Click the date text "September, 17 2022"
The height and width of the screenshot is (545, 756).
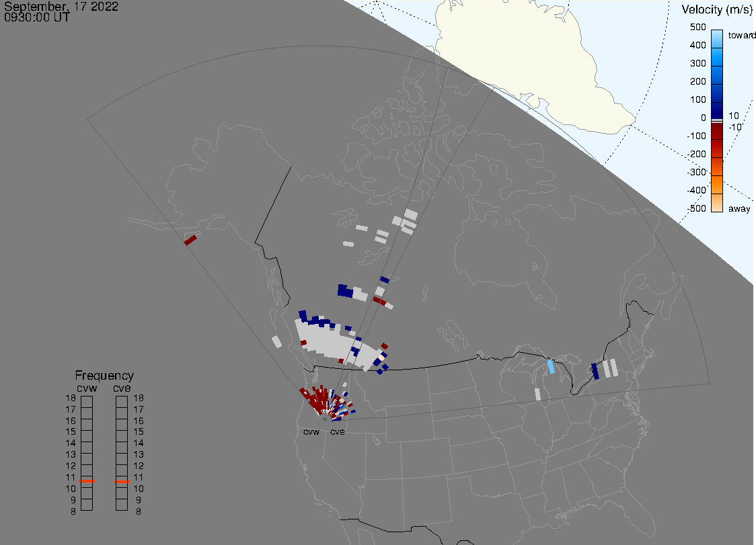tap(61, 6)
